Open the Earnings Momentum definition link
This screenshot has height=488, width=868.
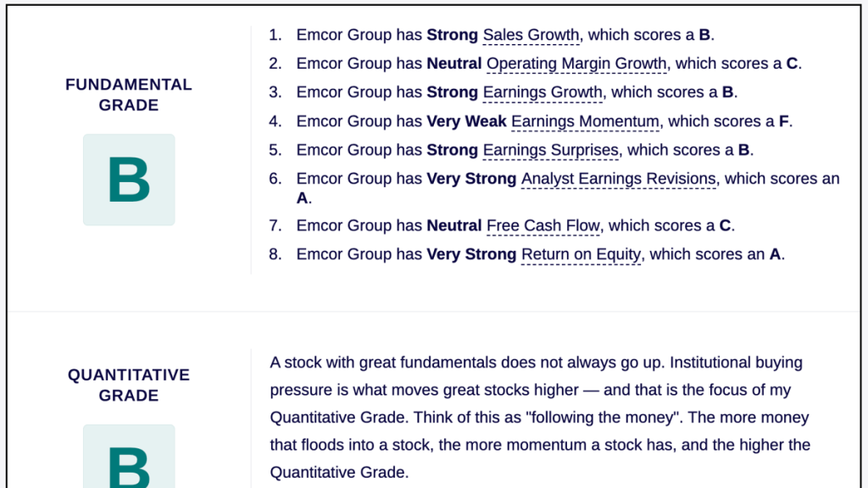pyautogui.click(x=585, y=121)
